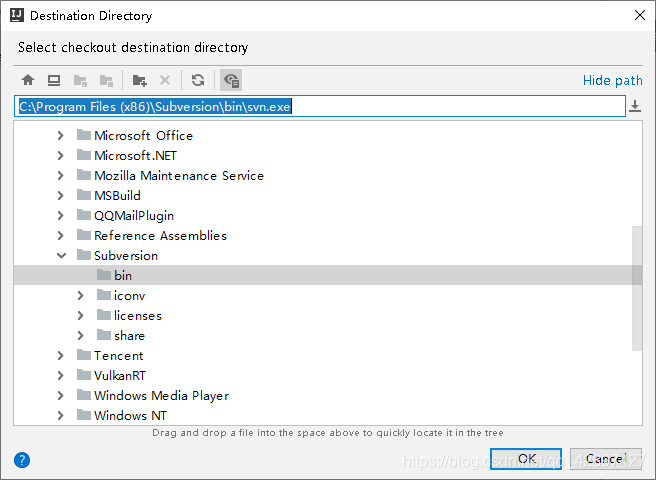The image size is (656, 480).
Task: Confirm with the OK button
Action: [x=526, y=459]
